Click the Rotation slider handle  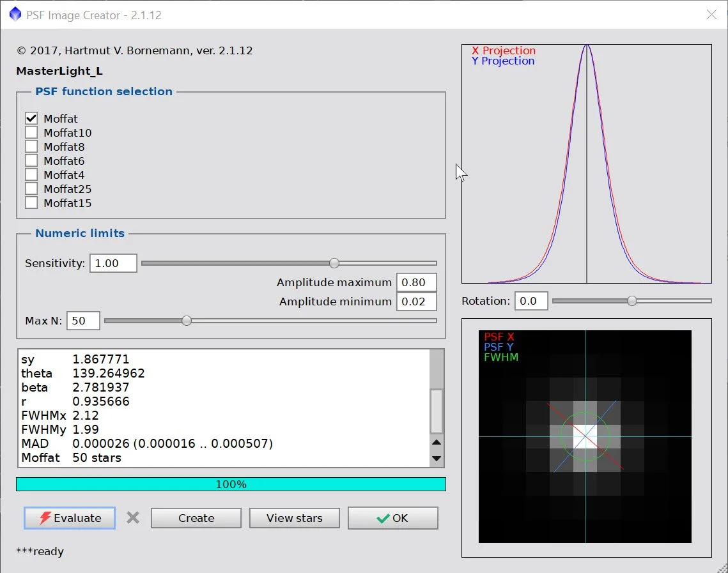(632, 301)
